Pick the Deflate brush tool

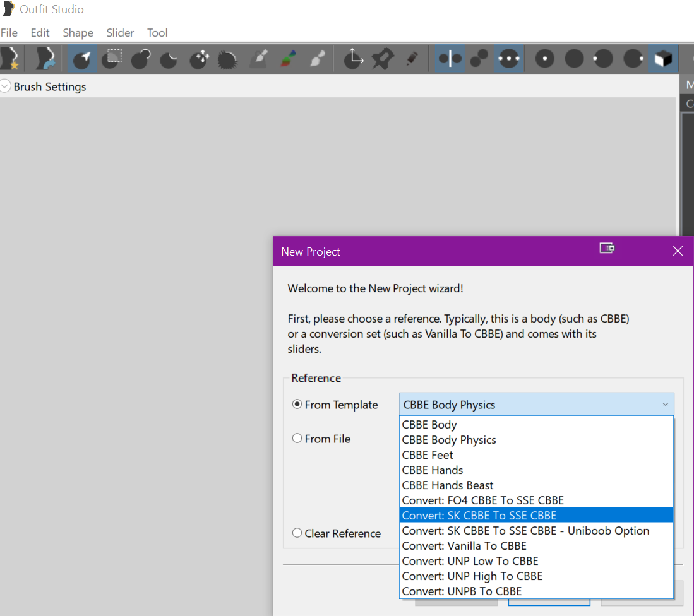[169, 59]
